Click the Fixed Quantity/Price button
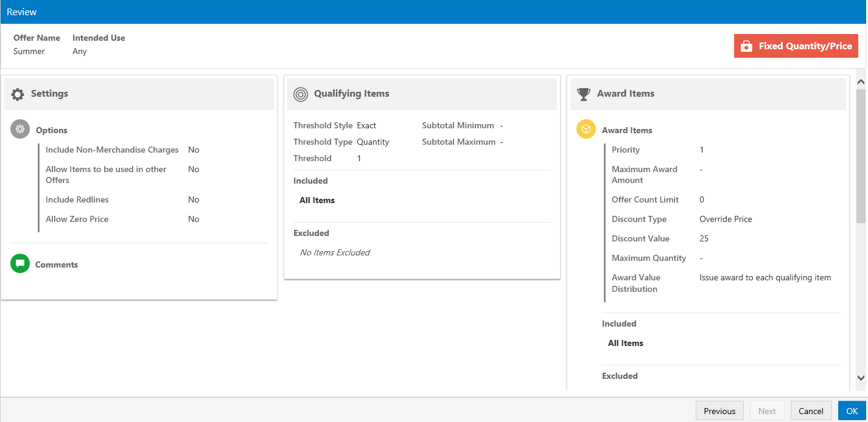The image size is (868, 422). tap(796, 46)
